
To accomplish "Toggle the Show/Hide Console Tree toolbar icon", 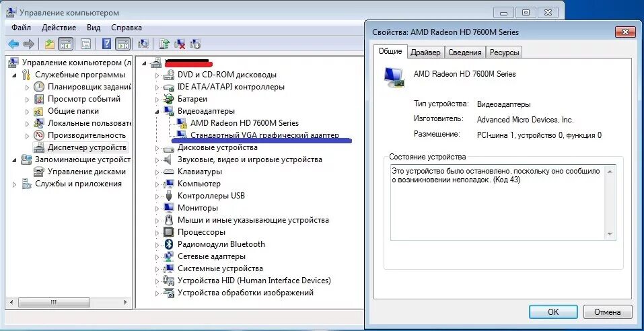I will tap(65, 44).
